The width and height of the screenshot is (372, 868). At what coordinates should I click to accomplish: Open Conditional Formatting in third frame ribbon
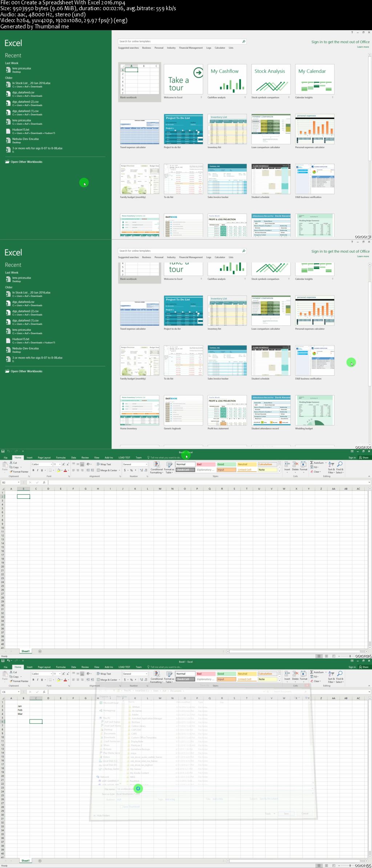click(x=157, y=467)
